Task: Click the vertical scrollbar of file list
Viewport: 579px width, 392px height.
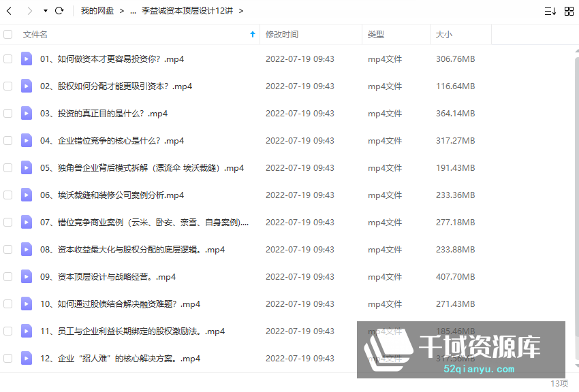Action: coord(577,208)
